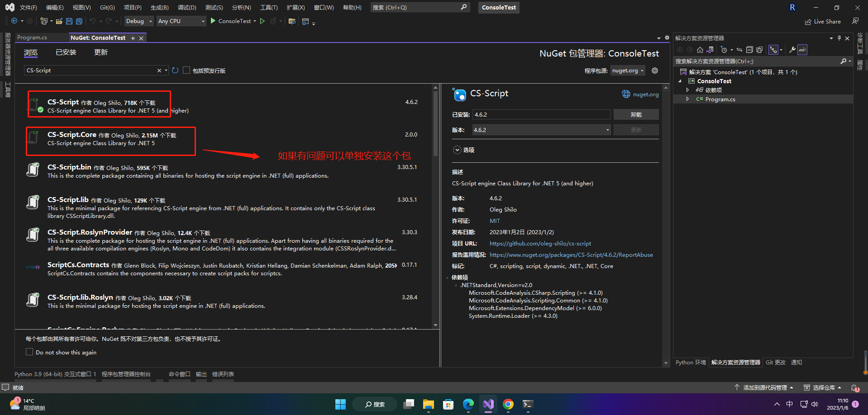The width and height of the screenshot is (868, 415).
Task: Open NuGet package source settings gear
Action: (x=655, y=71)
